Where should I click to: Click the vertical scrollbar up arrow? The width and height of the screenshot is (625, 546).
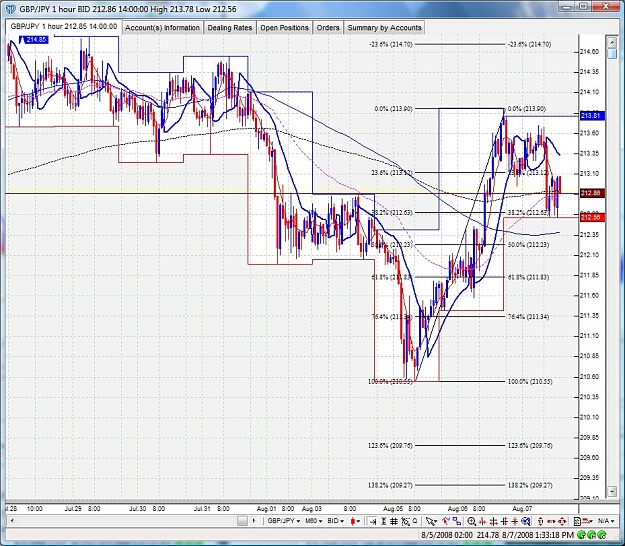tap(612, 41)
